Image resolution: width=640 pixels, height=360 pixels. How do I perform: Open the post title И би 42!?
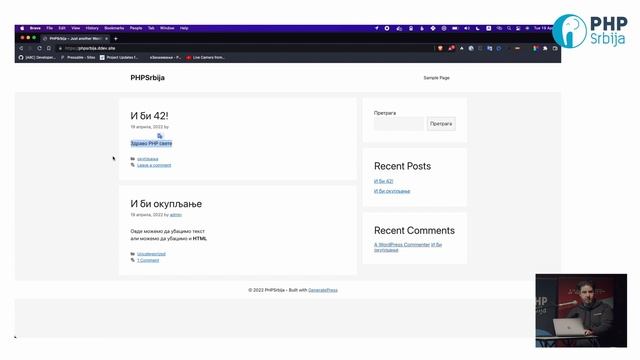149,116
